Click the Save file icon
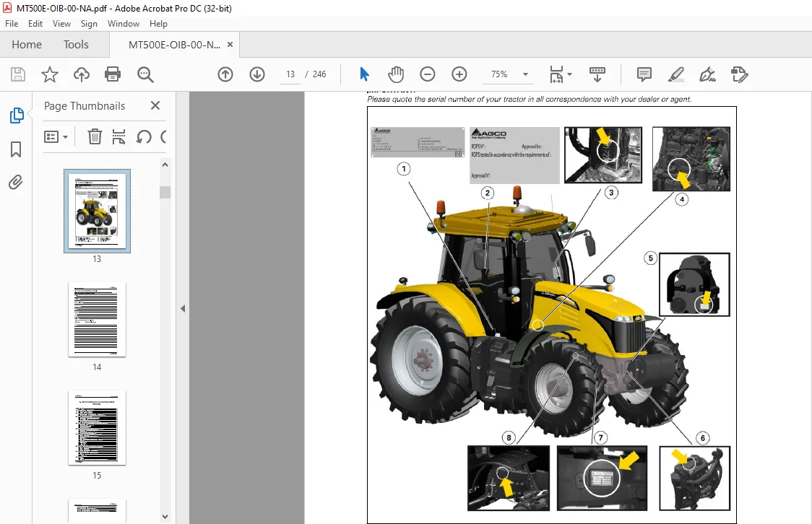812x524 pixels. pos(18,74)
